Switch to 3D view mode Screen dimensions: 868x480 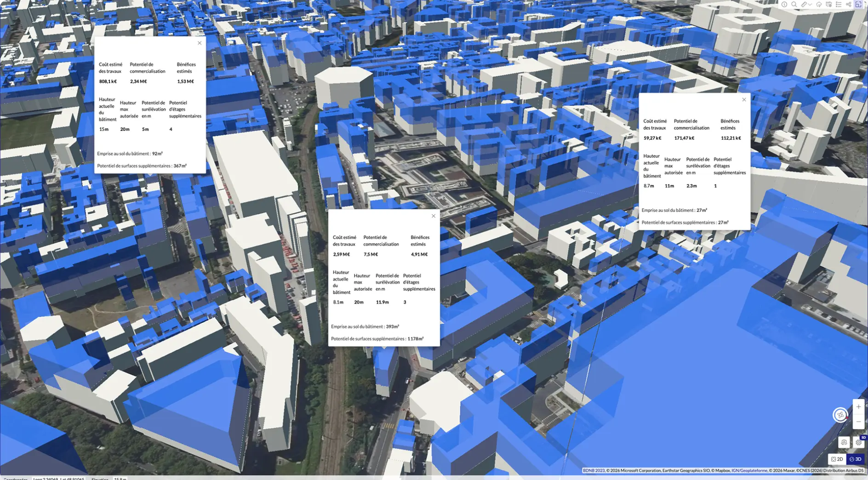pos(856,459)
